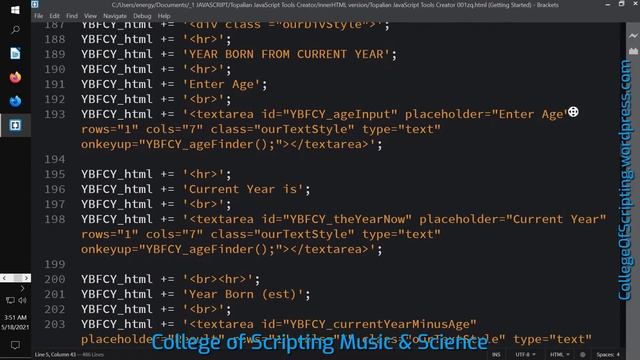Toggle the Spaces indentation setting

point(608,355)
